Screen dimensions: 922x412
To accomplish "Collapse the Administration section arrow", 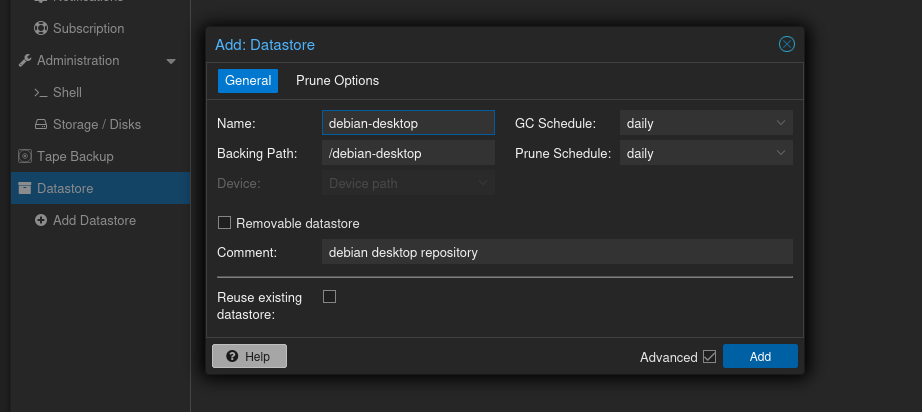I will tap(171, 61).
